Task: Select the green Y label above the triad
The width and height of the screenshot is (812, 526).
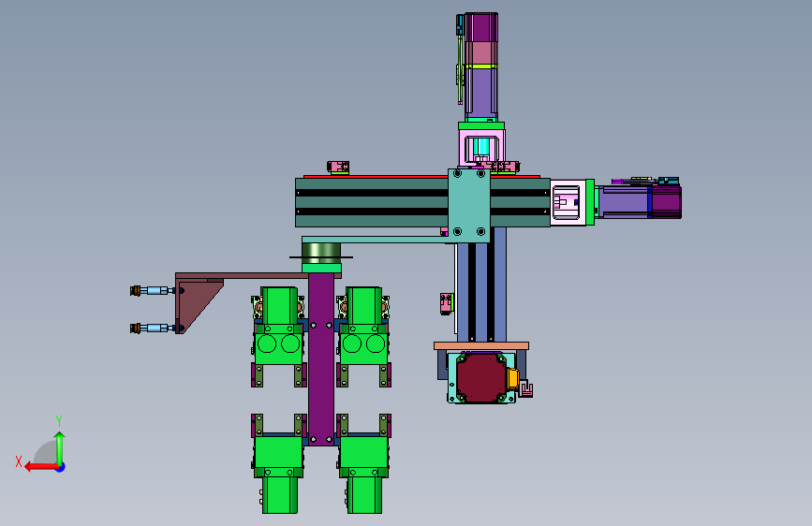Action: click(x=59, y=420)
